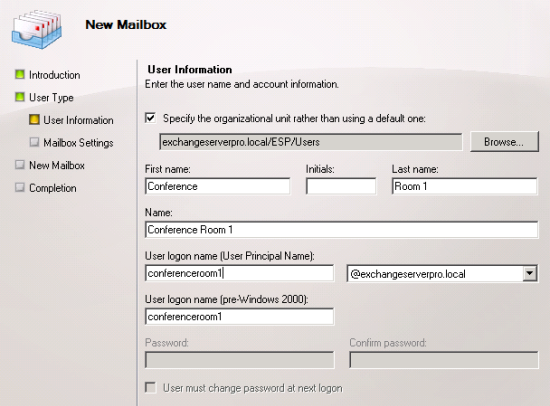Screen dimensions: 550x406
Task: Click the green Introduction step indicator
Action: point(20,74)
